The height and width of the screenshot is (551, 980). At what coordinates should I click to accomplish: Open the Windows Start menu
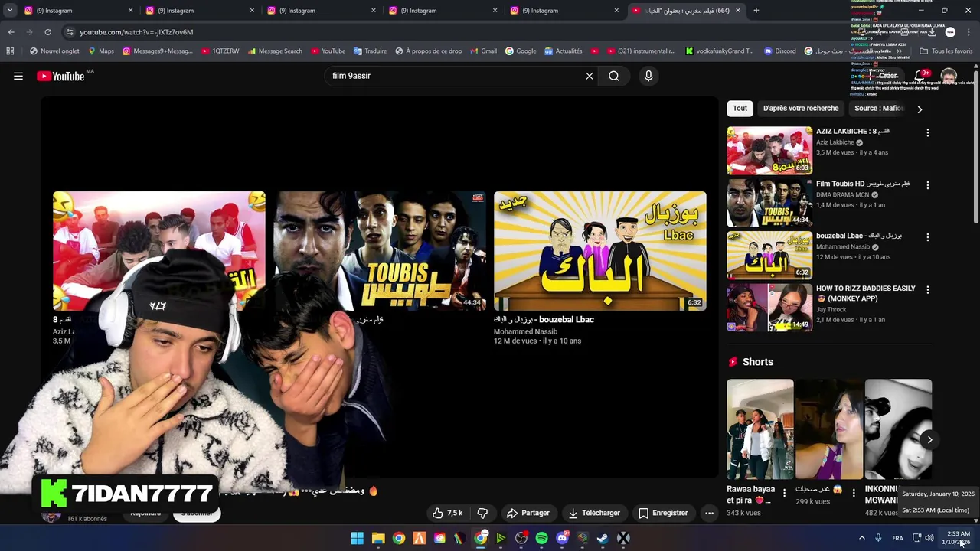tap(358, 538)
